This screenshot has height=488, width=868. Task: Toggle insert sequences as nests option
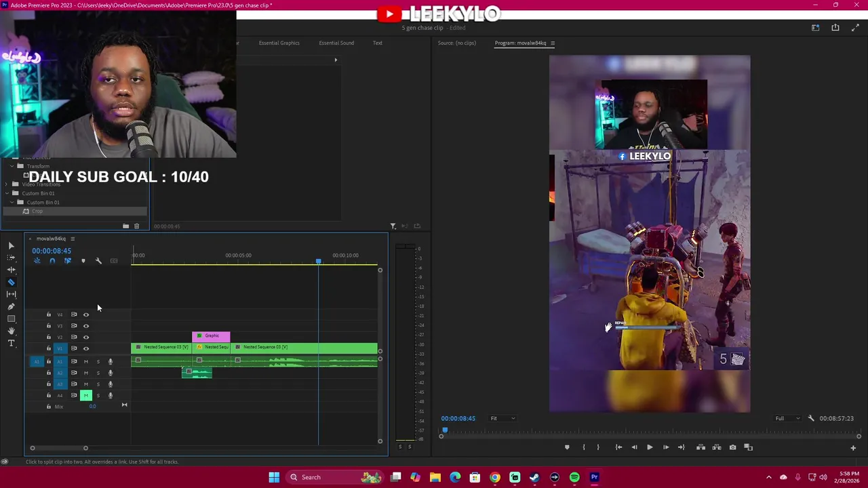(37, 261)
